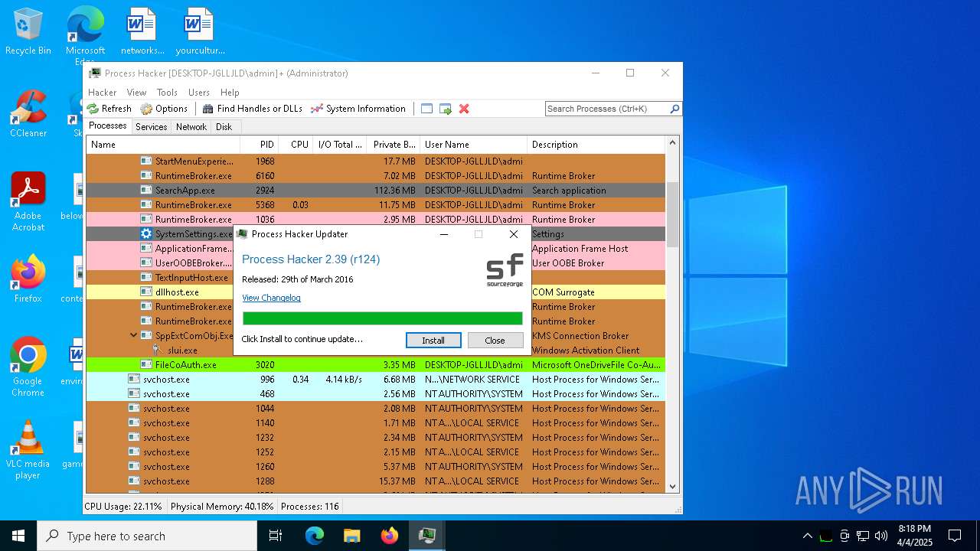Open the View menu
Viewport: 980px width, 551px height.
[137, 92]
